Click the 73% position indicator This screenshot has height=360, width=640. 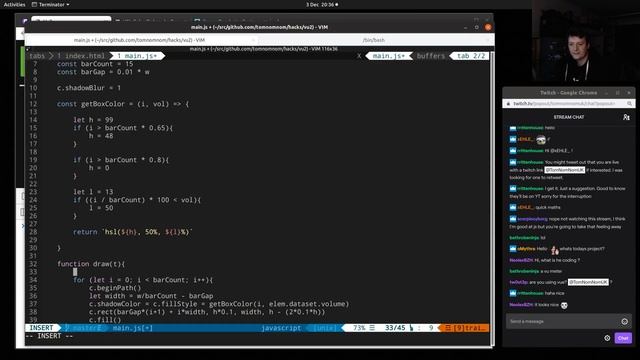pos(359,328)
